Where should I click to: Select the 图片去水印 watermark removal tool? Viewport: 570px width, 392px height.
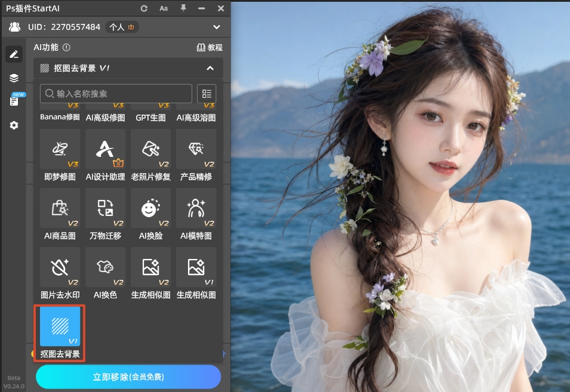[x=60, y=267]
